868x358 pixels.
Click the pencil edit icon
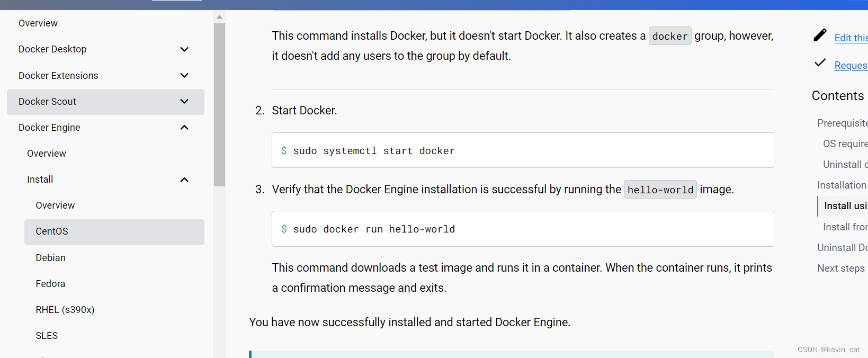(820, 35)
